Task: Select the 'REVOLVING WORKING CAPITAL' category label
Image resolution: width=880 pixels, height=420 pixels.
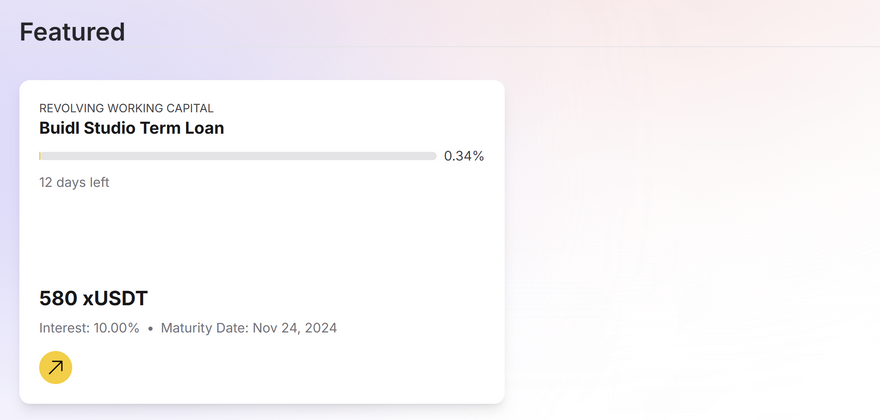Action: 126,108
